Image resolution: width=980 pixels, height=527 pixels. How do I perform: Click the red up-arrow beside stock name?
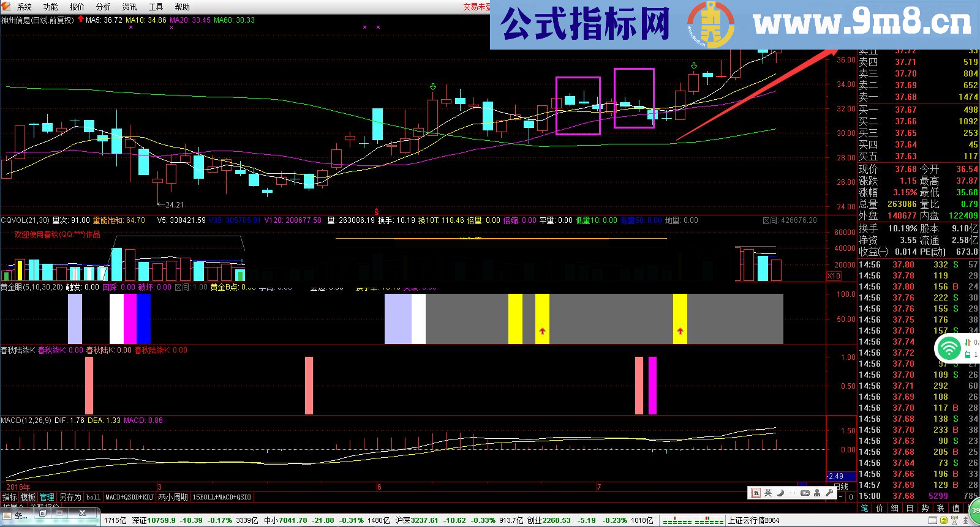pos(80,20)
